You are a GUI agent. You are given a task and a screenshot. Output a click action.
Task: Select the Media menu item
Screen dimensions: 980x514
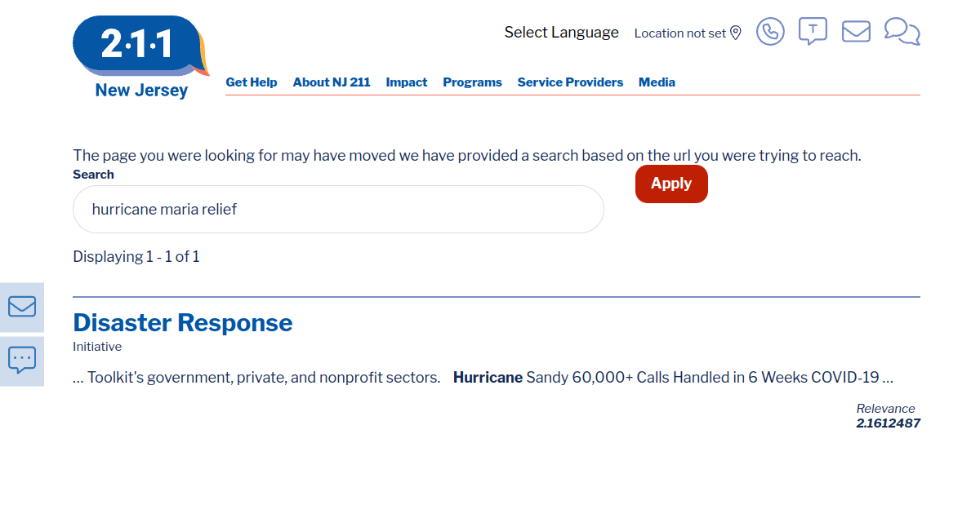point(657,82)
